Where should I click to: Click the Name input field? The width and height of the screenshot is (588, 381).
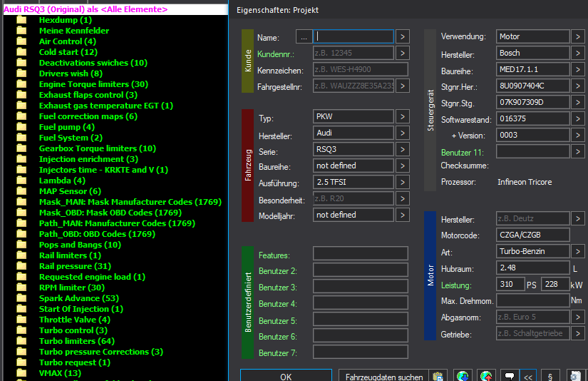point(354,37)
